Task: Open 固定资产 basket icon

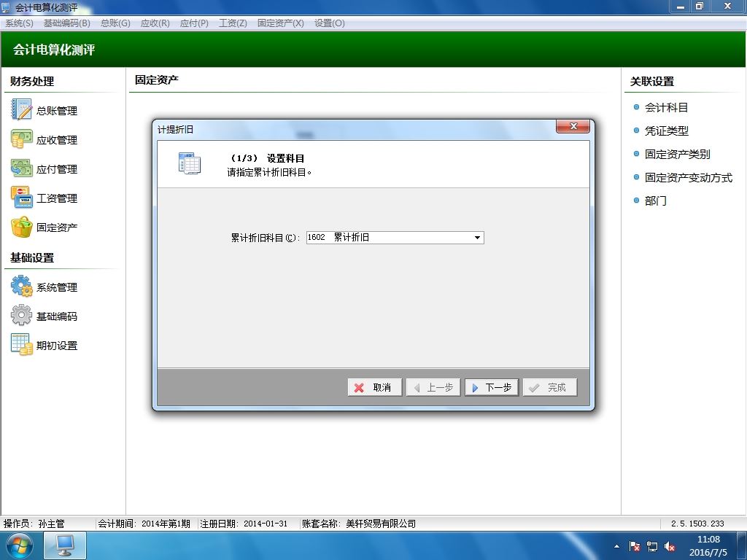Action: tap(21, 227)
